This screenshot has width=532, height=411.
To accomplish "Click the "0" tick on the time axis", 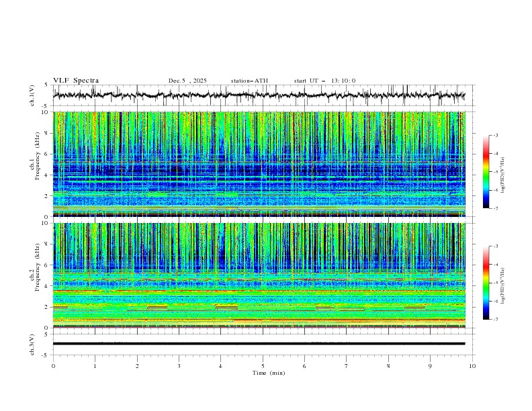I will coord(53,366).
